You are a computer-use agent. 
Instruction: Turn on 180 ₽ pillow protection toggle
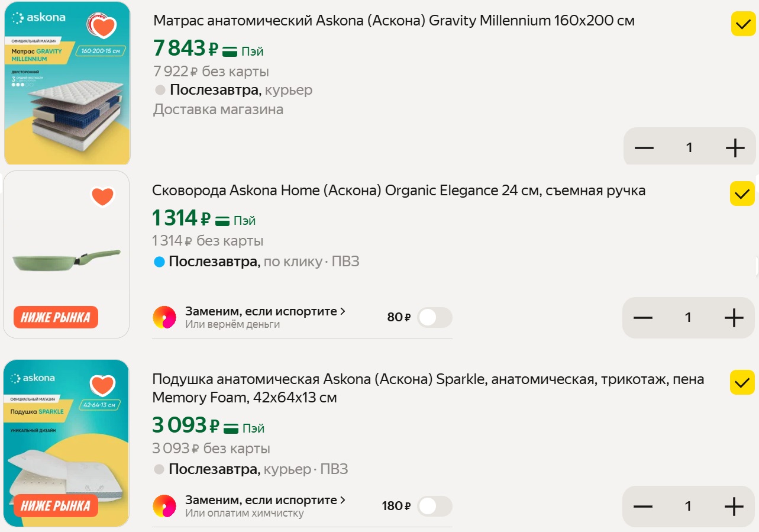pyautogui.click(x=434, y=507)
